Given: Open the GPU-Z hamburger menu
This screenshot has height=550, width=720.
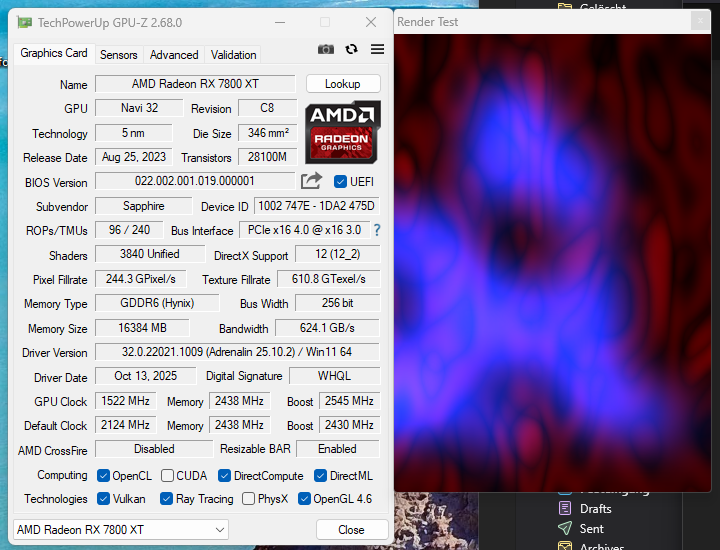Looking at the screenshot, I should [x=377, y=49].
